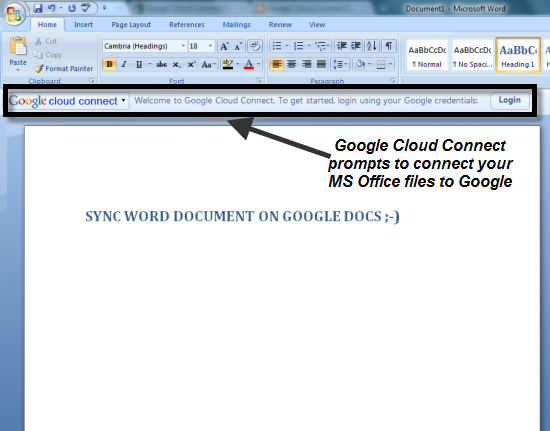Open the borders menu
Screen dimensions: 550x431
pos(381,65)
